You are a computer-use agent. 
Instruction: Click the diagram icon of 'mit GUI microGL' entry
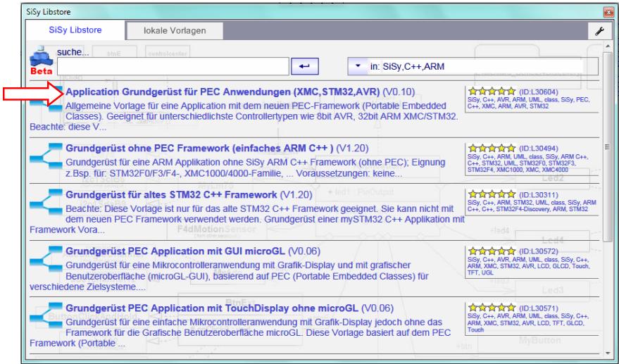click(x=46, y=259)
